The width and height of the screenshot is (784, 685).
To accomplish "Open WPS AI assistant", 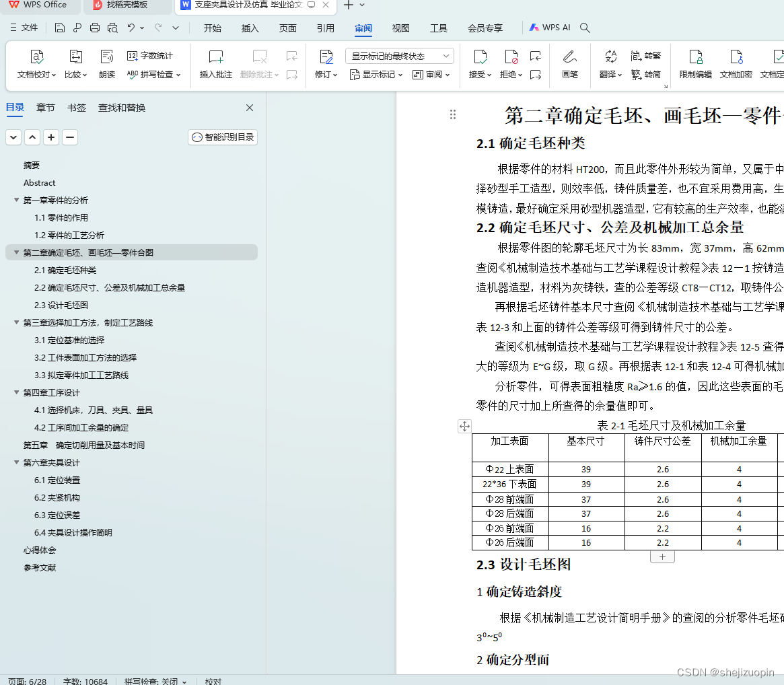I will (x=550, y=28).
